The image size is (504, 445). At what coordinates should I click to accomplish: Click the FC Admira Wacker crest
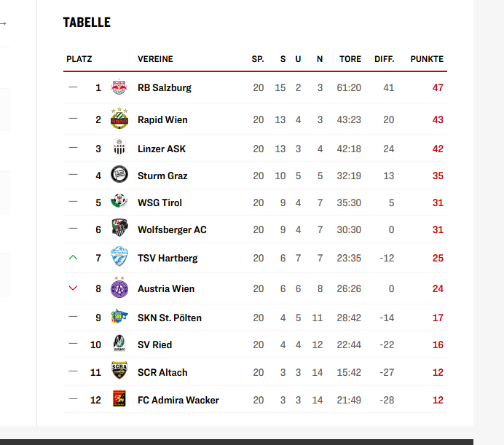pyautogui.click(x=119, y=398)
